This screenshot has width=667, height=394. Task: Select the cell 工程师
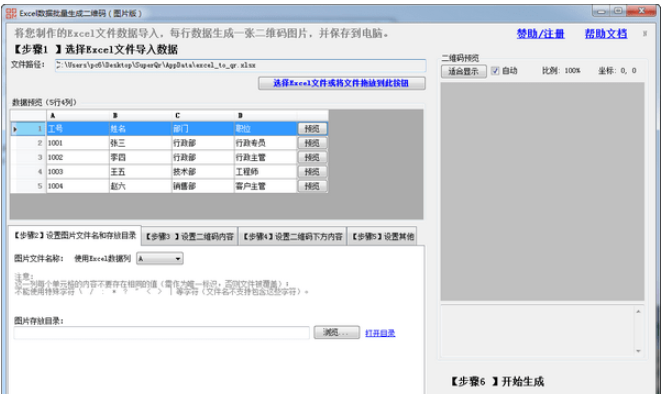click(x=265, y=172)
